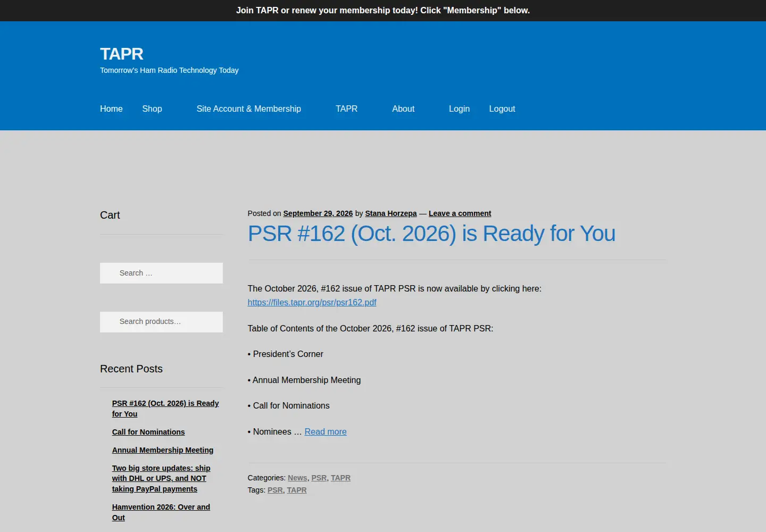Click the '• President's Corner' bullet text
Image resolution: width=766 pixels, height=532 pixels.
coord(285,354)
